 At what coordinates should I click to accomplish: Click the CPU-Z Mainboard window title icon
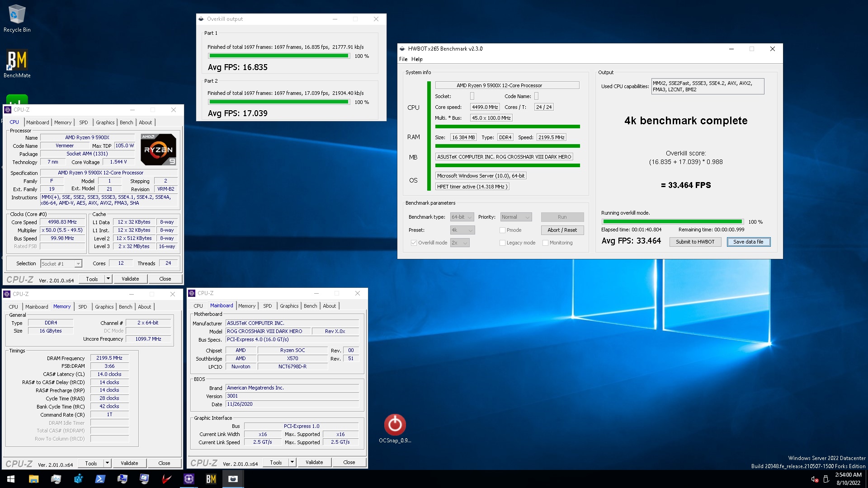[x=192, y=293]
